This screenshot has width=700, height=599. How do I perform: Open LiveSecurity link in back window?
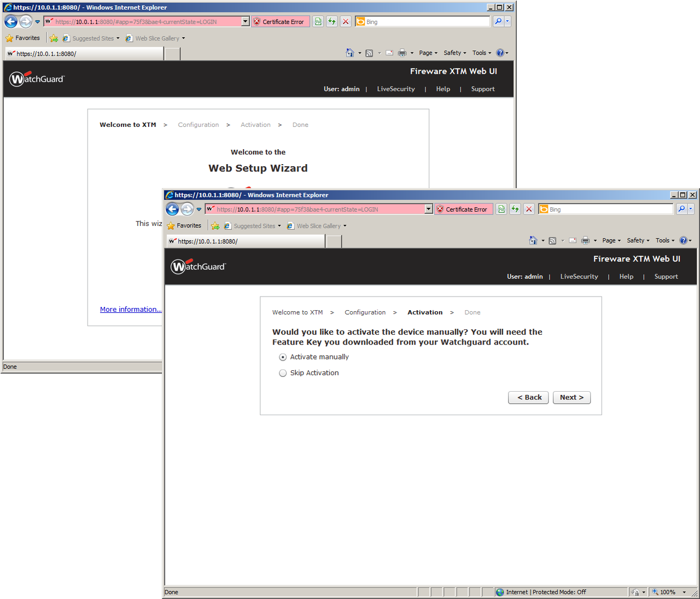coord(396,89)
